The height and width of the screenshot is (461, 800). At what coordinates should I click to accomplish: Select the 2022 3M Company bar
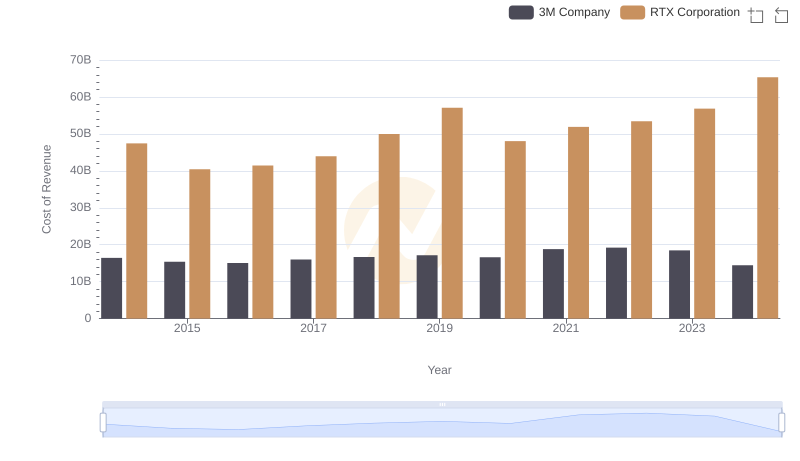(616, 283)
